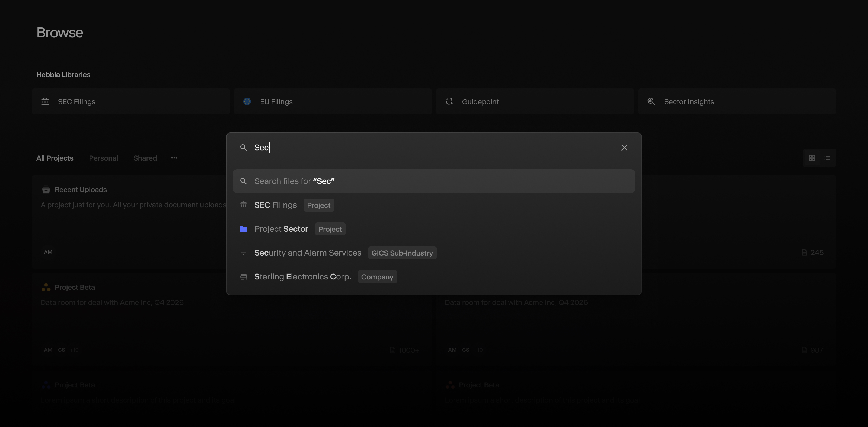Click the bank icon beside SEC Filings library
Viewport: 868px width, 427px height.
[x=45, y=101]
